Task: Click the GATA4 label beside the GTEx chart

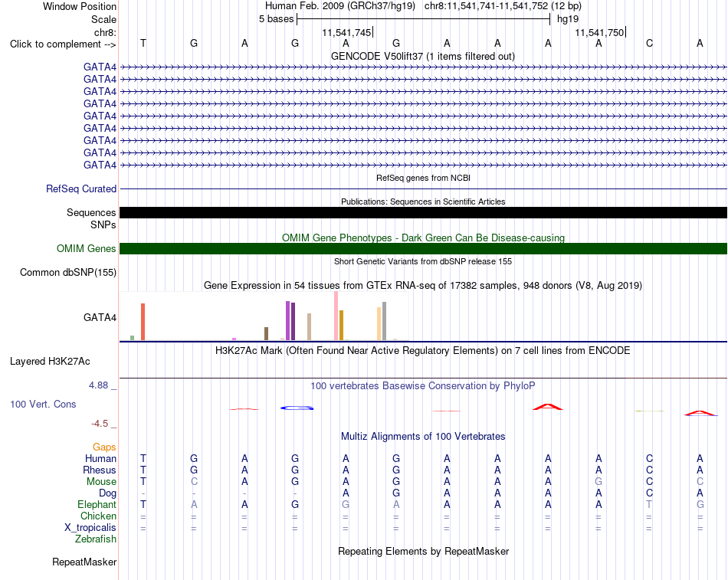Action: tap(100, 318)
